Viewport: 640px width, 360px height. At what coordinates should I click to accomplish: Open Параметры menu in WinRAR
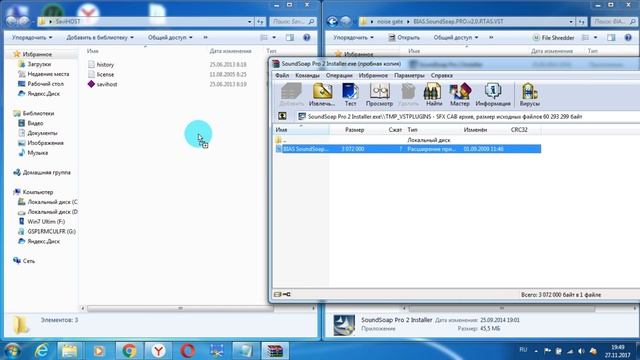point(409,76)
